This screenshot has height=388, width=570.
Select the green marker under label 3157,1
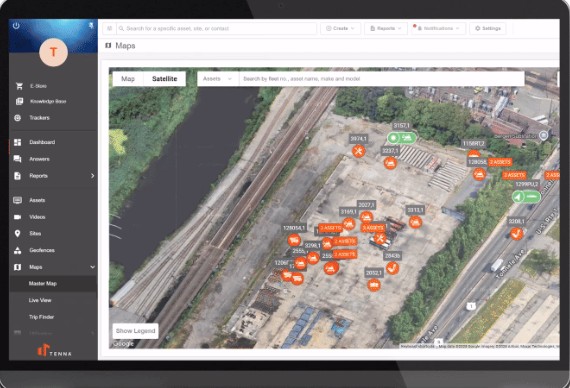[402, 138]
